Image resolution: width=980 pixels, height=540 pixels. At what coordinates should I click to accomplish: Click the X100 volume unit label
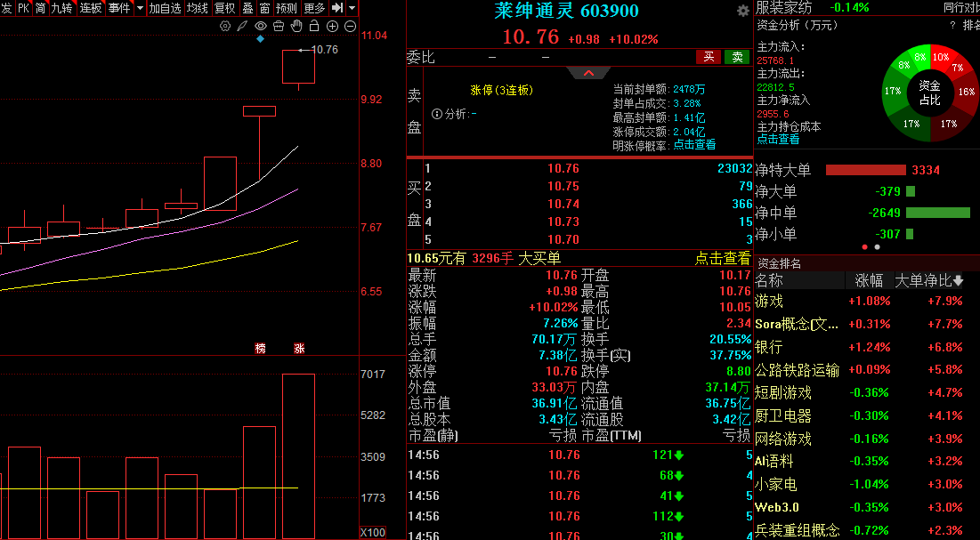click(373, 533)
